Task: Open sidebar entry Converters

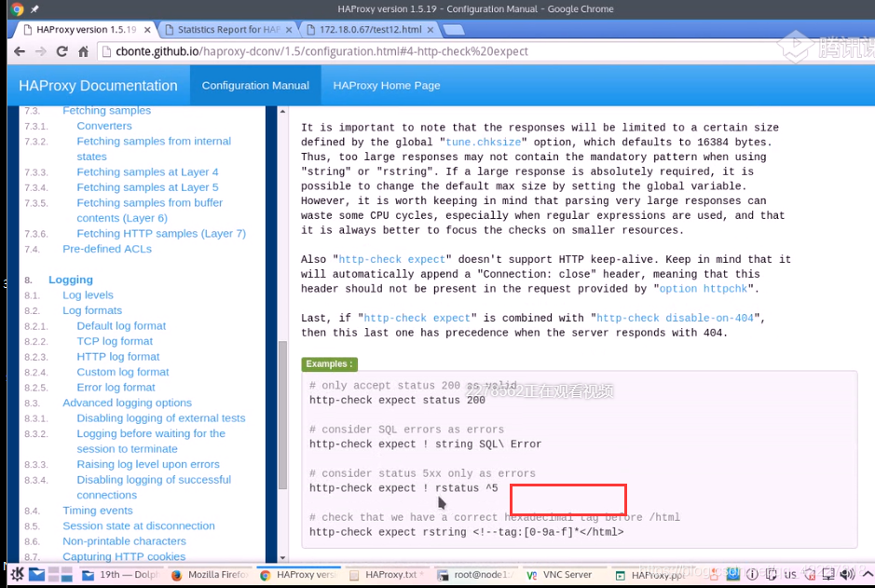Action: pyautogui.click(x=104, y=126)
